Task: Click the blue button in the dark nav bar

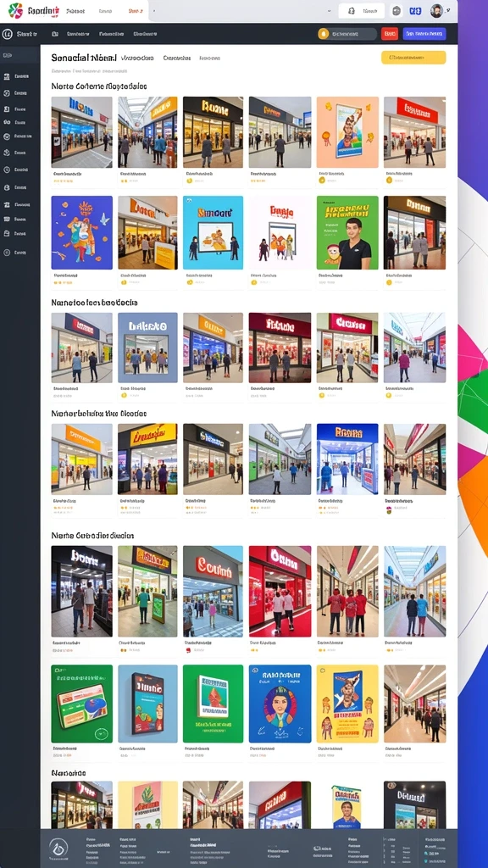Action: click(x=424, y=34)
